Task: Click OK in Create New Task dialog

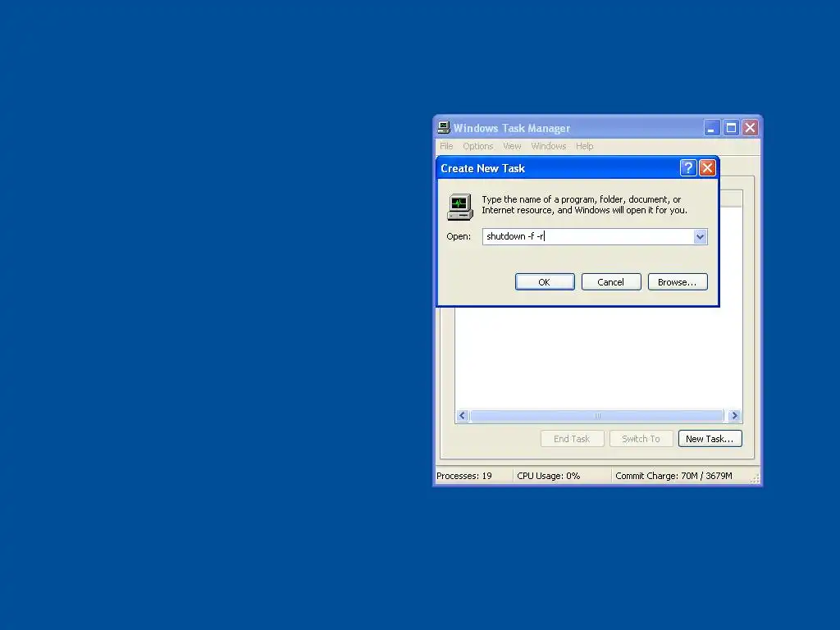Action: pos(545,282)
